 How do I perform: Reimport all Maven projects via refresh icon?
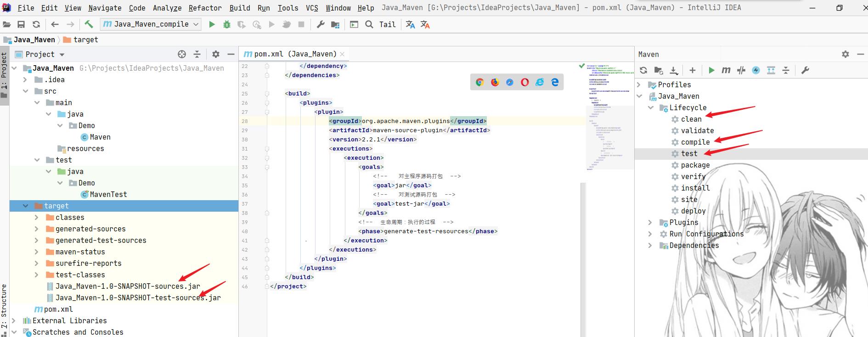[643, 70]
